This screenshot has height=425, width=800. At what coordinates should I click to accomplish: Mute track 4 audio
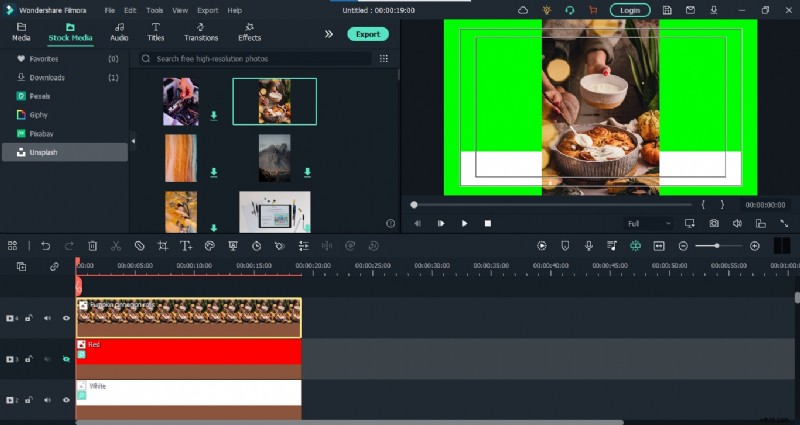pyautogui.click(x=47, y=318)
